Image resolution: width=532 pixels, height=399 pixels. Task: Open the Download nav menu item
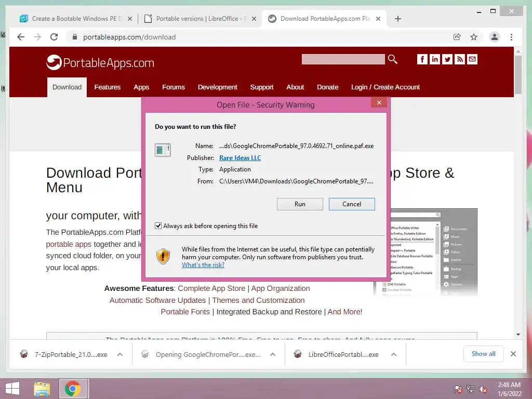point(67,87)
